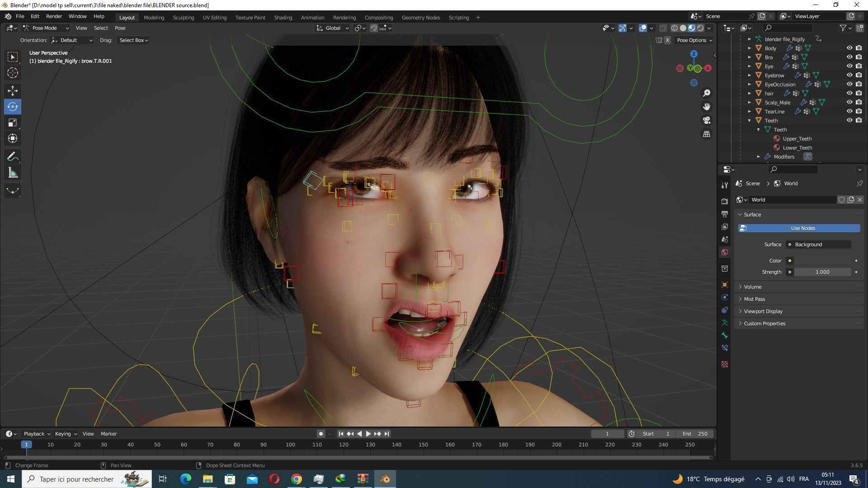Select the Scale tool
Viewport: 868px width, 488px height.
13,122
